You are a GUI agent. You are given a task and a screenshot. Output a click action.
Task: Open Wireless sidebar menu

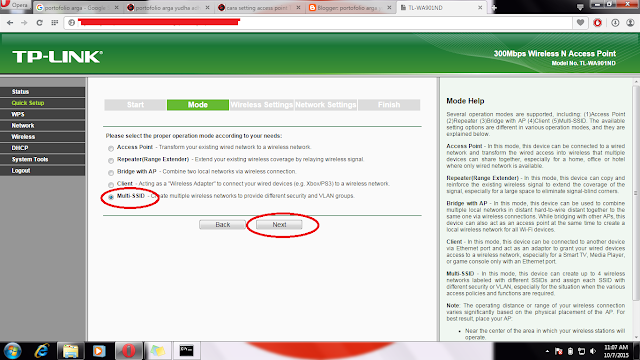click(42, 137)
